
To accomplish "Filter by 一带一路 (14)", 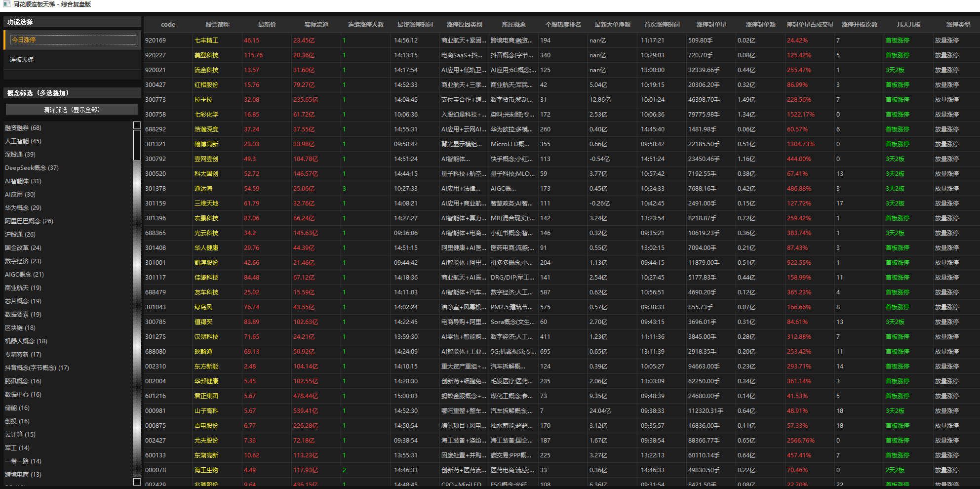I will pos(23,461).
